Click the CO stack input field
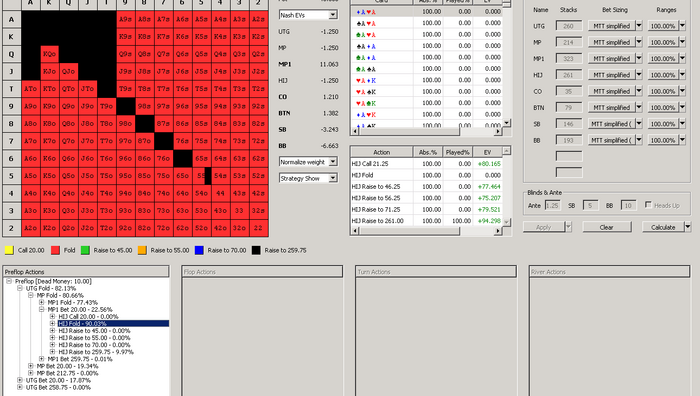Screen dimensions: 700x396 [569, 91]
